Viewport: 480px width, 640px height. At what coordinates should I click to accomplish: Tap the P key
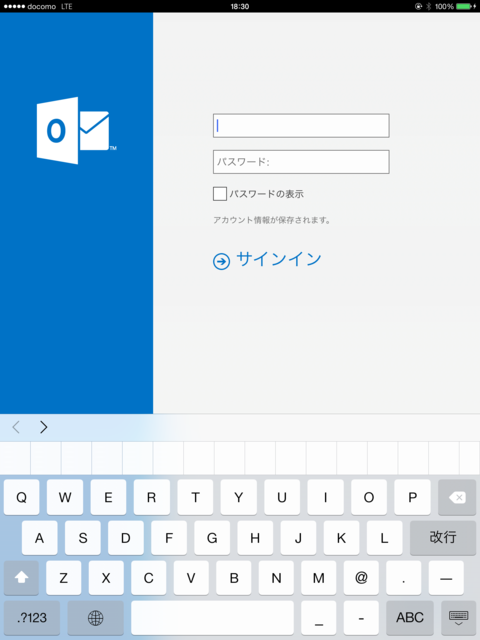tap(412, 497)
